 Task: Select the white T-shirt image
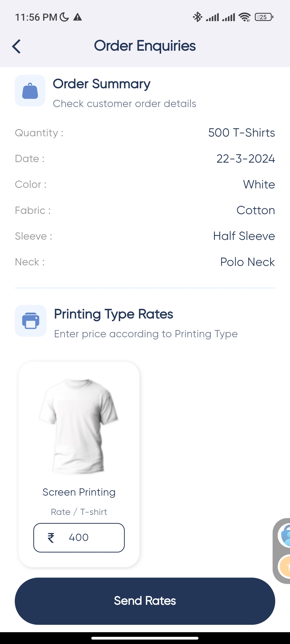(79, 426)
